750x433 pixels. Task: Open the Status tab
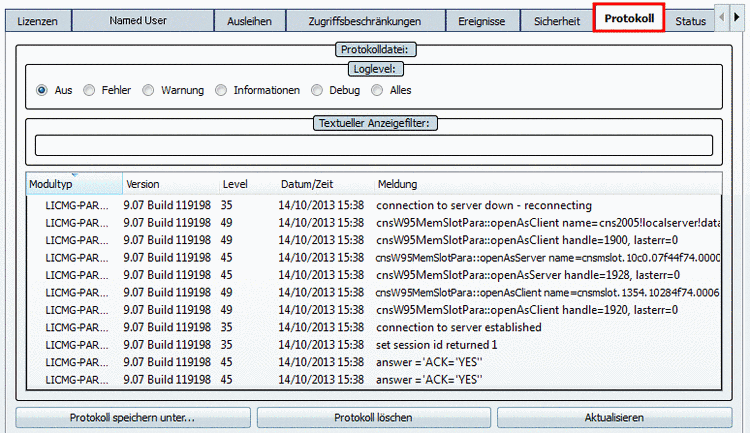point(690,21)
